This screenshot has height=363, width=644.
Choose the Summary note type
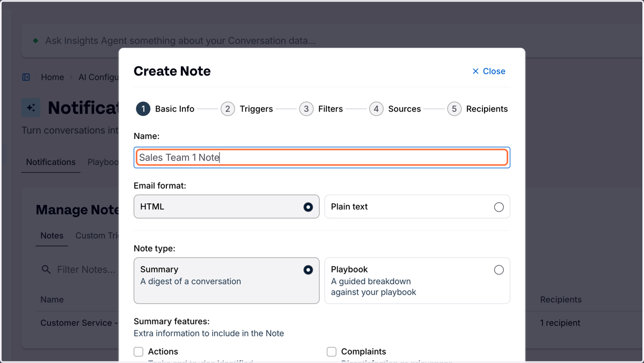(x=226, y=280)
